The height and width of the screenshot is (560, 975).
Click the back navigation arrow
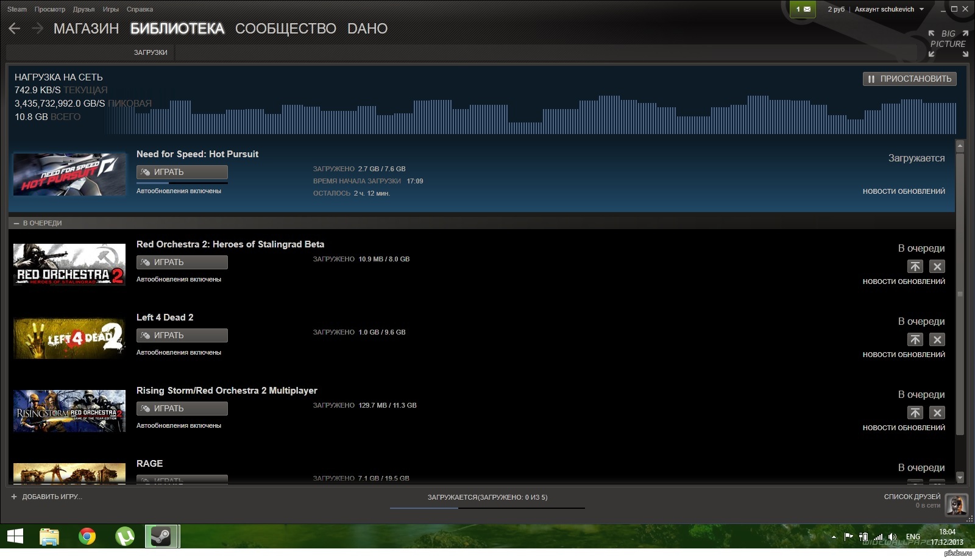tap(15, 29)
